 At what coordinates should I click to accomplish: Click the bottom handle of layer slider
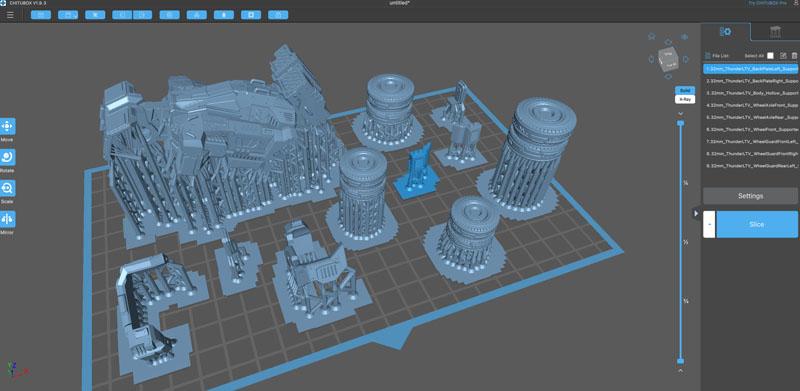[680, 361]
